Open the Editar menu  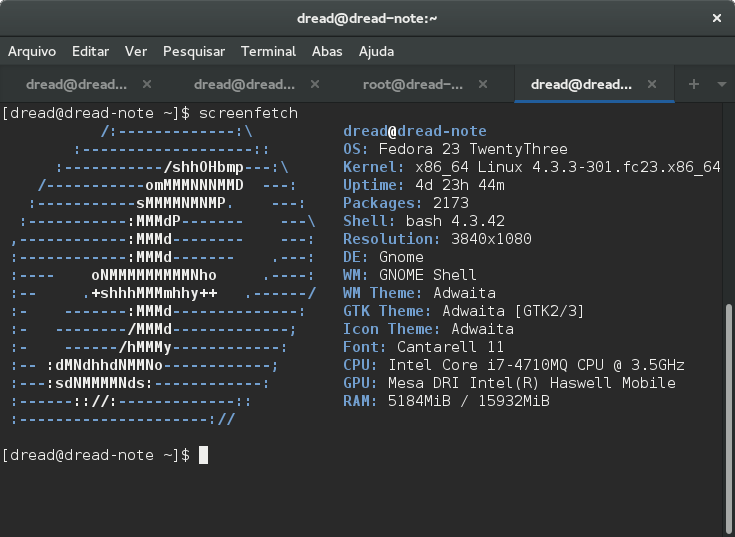coord(91,51)
